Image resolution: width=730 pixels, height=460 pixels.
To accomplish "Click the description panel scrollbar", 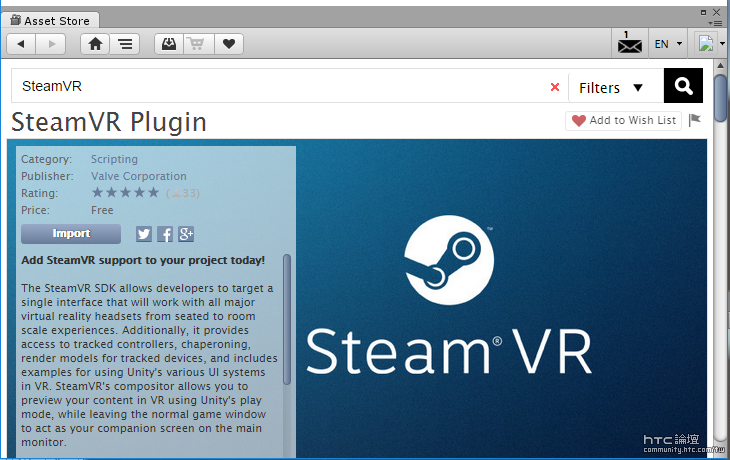I will (x=287, y=319).
